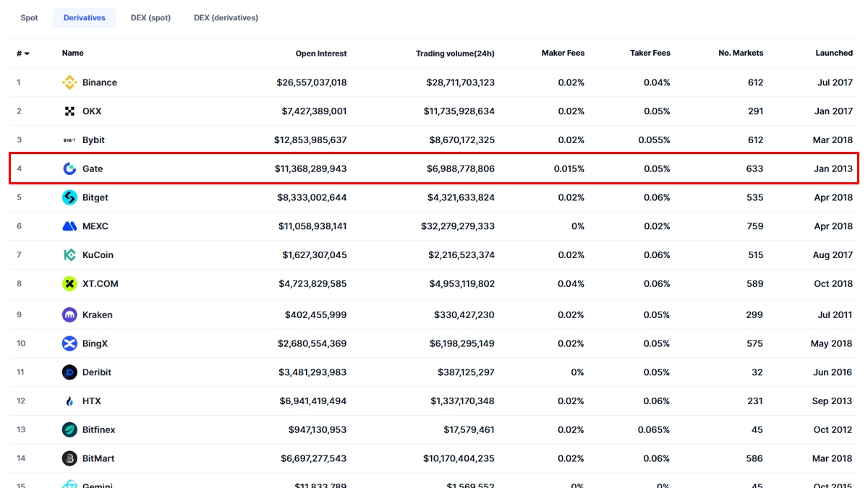Screen dimensions: 868x488
Task: Open the DEX (derivatives) tab
Action: [226, 18]
